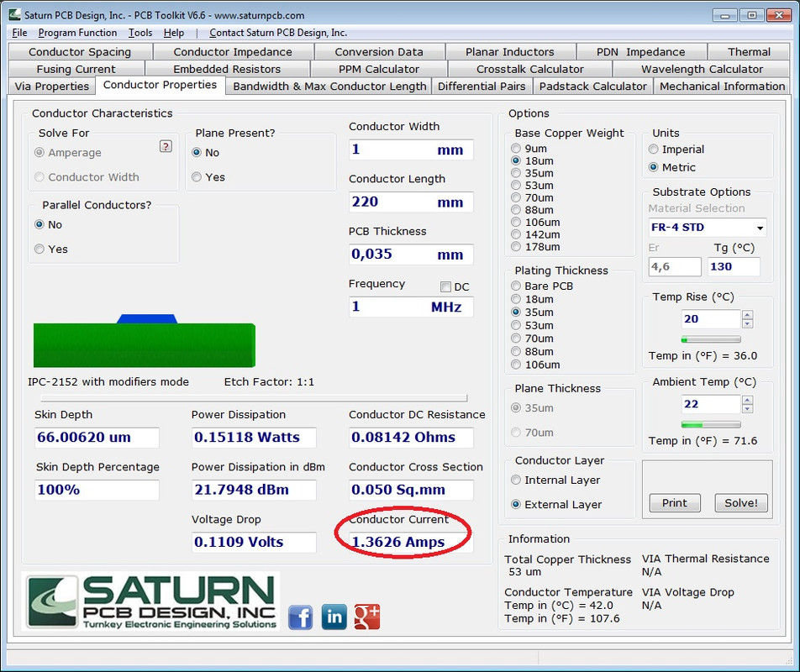Open the Conductor Spacing tab

80,52
